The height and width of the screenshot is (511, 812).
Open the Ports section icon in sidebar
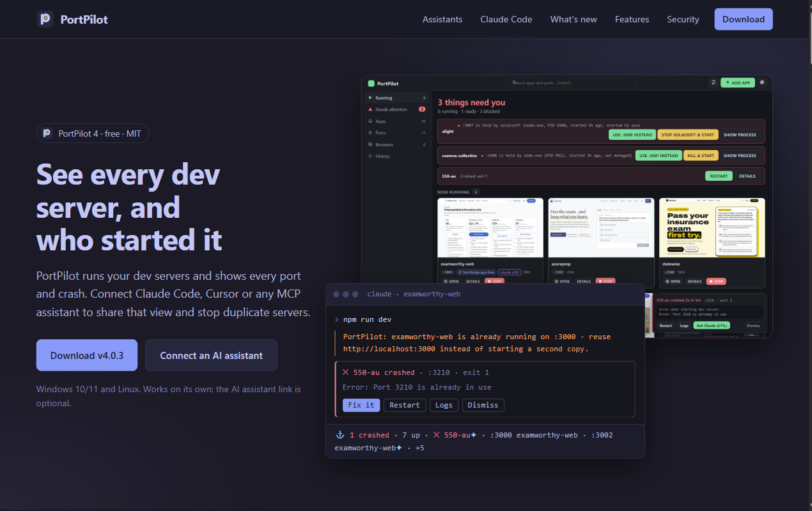click(370, 133)
